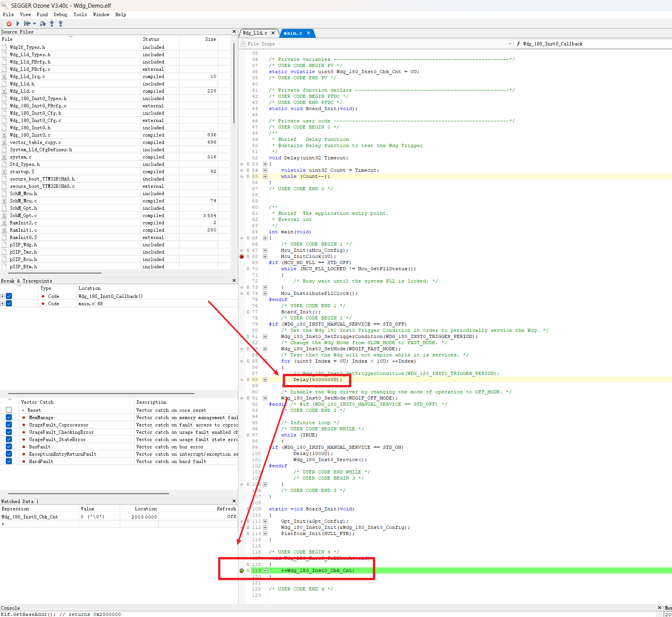Open the reset mode dropdown arrow
This screenshot has width=672, height=617.
[34, 24]
